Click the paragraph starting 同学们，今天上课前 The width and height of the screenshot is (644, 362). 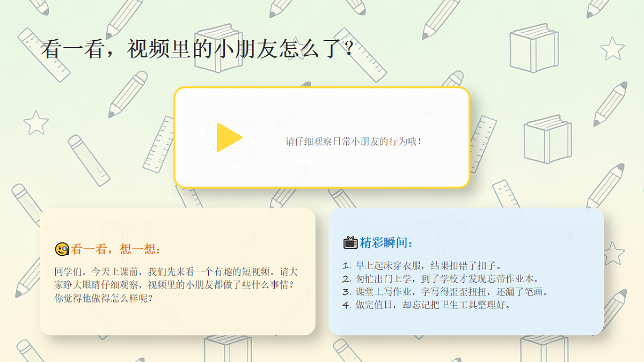coord(176,284)
